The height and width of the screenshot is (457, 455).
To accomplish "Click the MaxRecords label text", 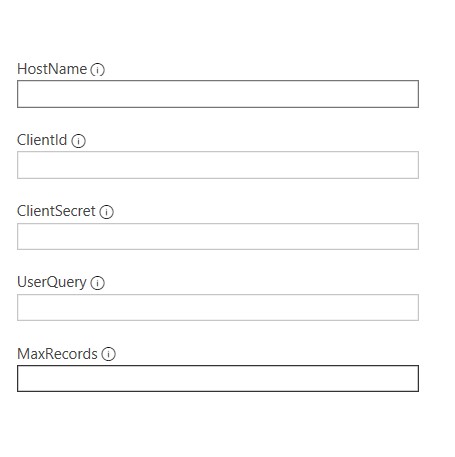I will click(x=57, y=354).
